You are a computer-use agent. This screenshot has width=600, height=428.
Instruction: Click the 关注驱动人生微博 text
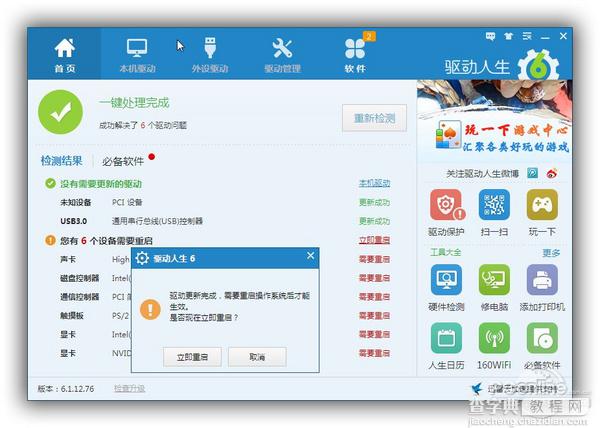(483, 174)
